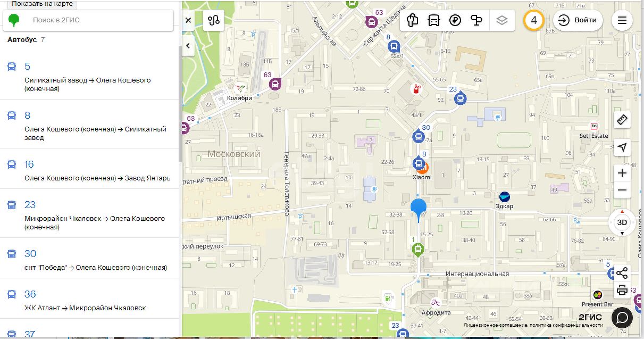Open bus route 30 link

click(30, 254)
